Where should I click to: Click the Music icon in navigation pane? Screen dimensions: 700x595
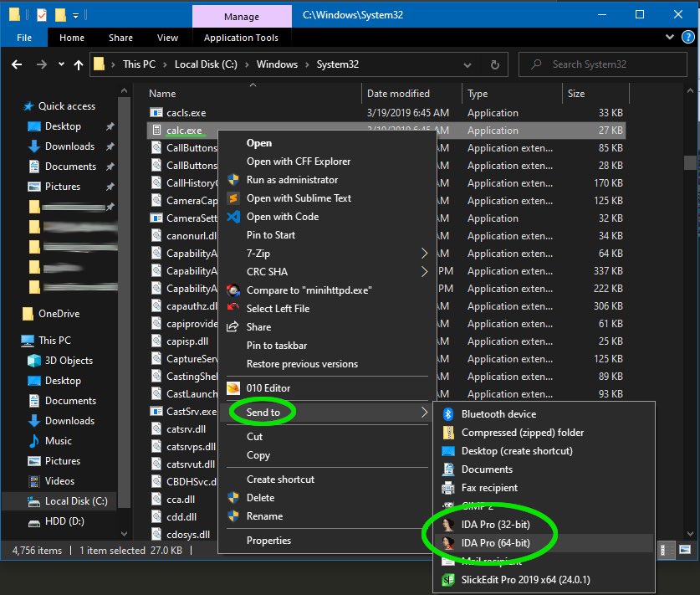34,441
